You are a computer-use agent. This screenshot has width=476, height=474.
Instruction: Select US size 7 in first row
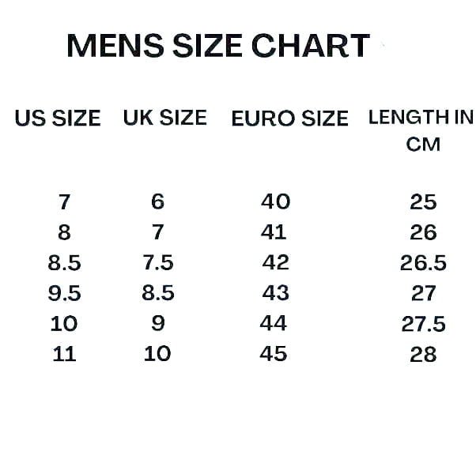[64, 202]
